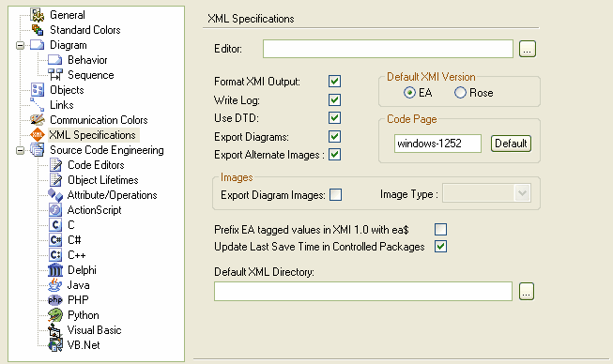
Task: Toggle the Write Log checkbox
Action: point(334,100)
